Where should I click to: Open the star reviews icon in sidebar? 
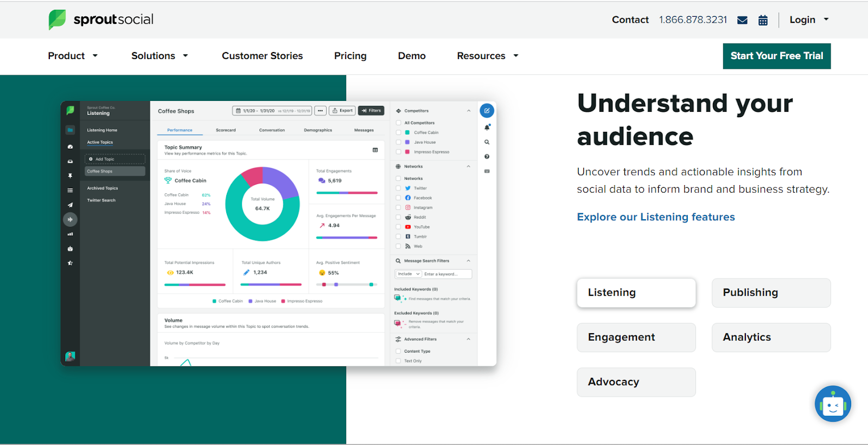[70, 263]
